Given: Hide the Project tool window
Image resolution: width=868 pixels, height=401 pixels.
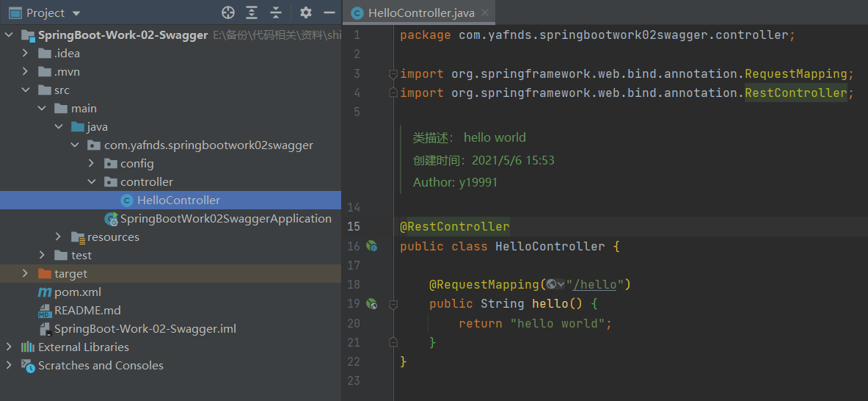Looking at the screenshot, I should [329, 12].
